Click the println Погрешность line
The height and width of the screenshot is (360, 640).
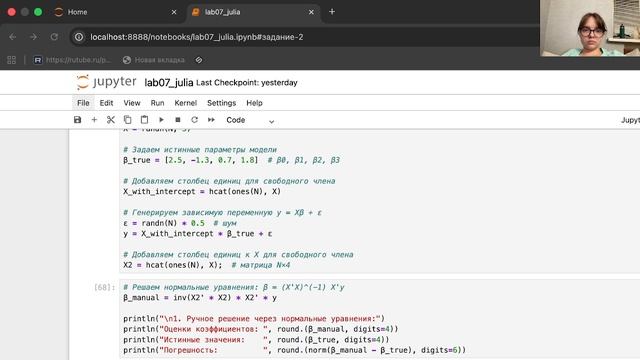[x=294, y=350]
